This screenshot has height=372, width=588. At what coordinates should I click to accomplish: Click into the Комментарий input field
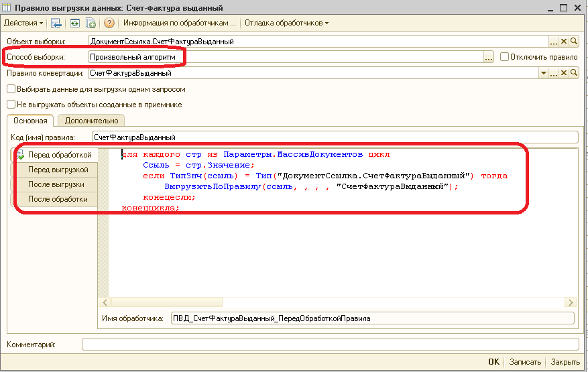[329, 345]
